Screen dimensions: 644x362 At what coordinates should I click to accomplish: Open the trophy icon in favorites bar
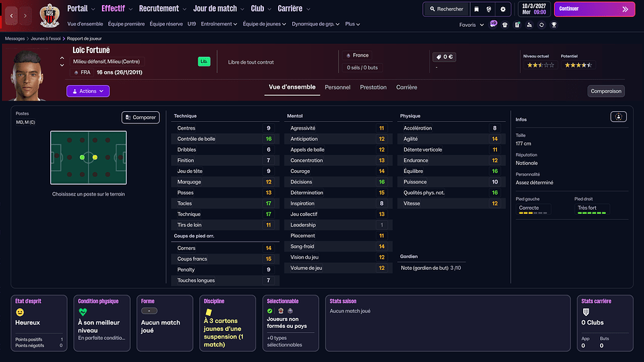pyautogui.click(x=553, y=25)
